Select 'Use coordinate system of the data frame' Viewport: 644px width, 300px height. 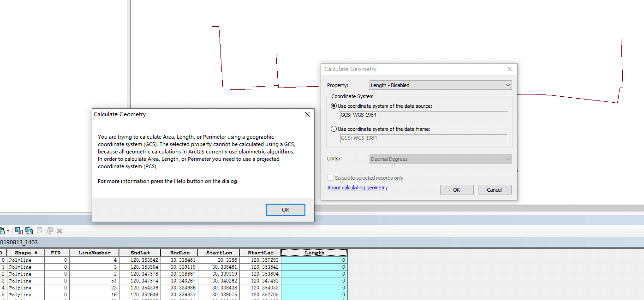click(334, 129)
